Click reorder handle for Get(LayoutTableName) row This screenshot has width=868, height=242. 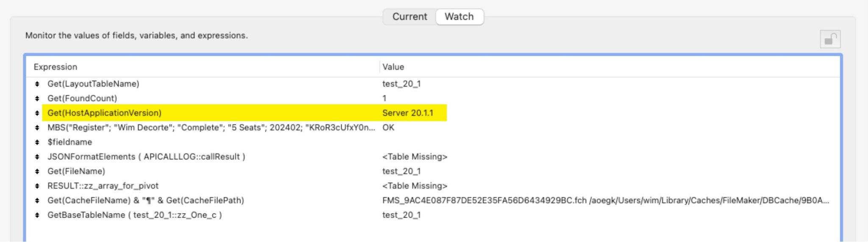point(37,84)
